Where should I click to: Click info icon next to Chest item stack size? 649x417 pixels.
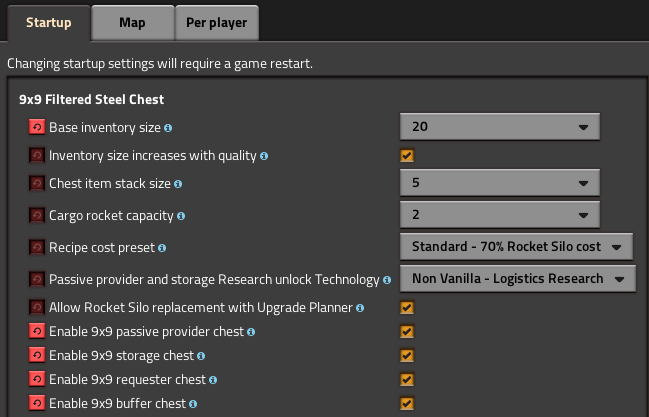[x=178, y=184]
